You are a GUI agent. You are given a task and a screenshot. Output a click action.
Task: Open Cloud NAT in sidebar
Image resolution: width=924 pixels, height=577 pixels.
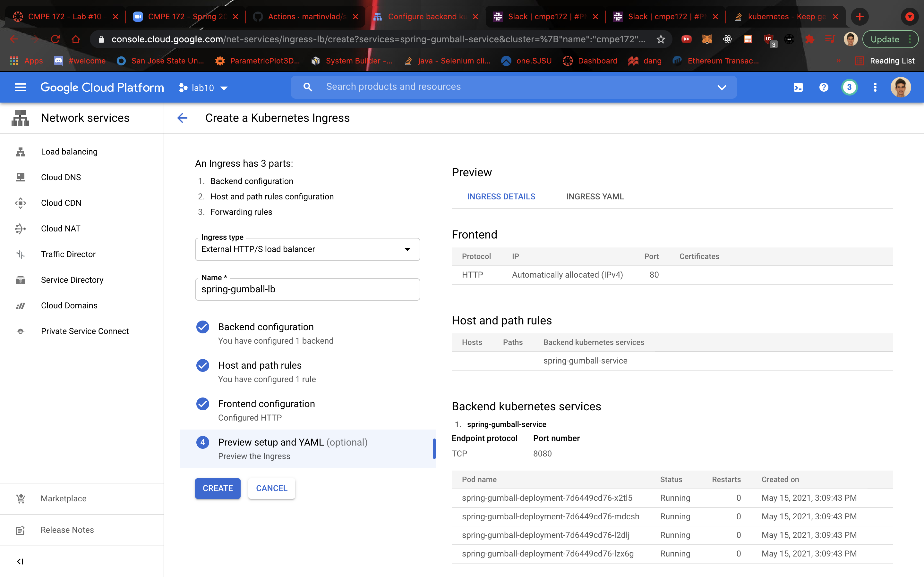pos(61,229)
